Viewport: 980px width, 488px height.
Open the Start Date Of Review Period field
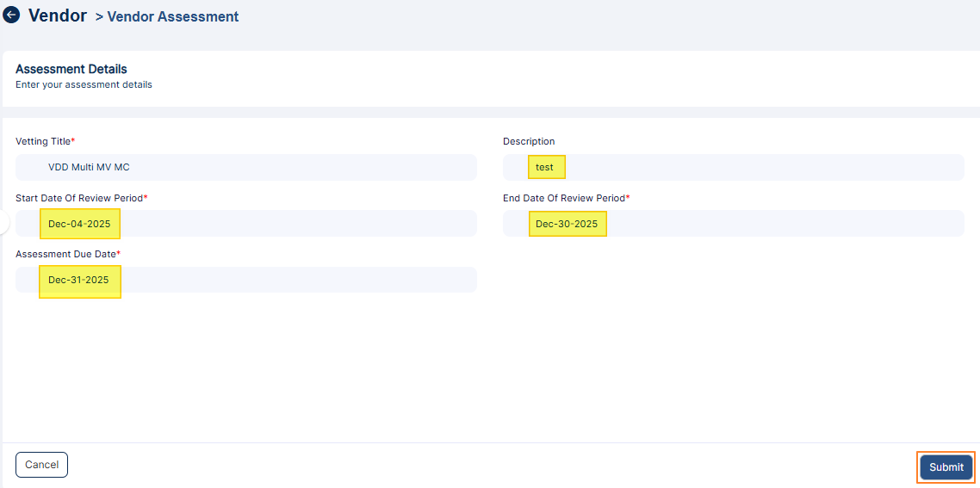click(x=245, y=224)
